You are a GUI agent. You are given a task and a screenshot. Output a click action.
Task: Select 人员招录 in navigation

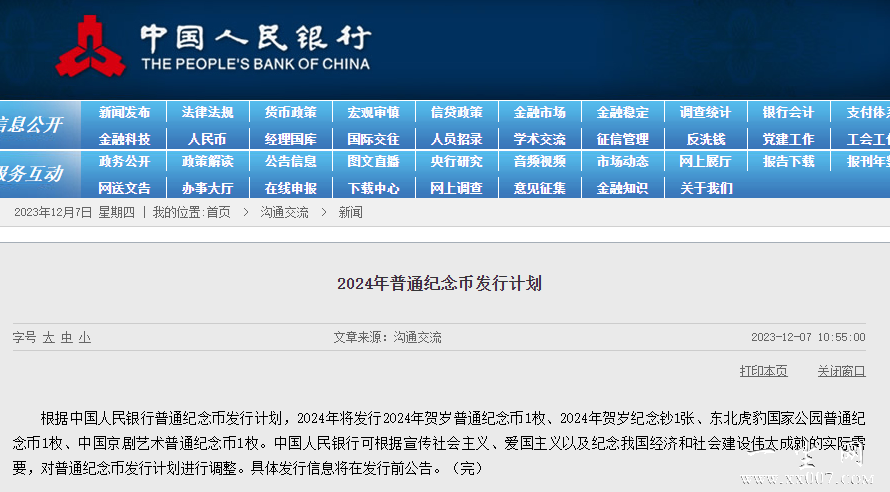point(456,139)
